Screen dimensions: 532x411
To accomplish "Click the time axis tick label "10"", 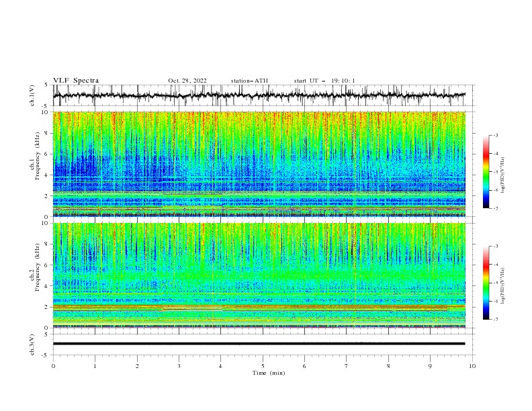I will pos(472,366).
